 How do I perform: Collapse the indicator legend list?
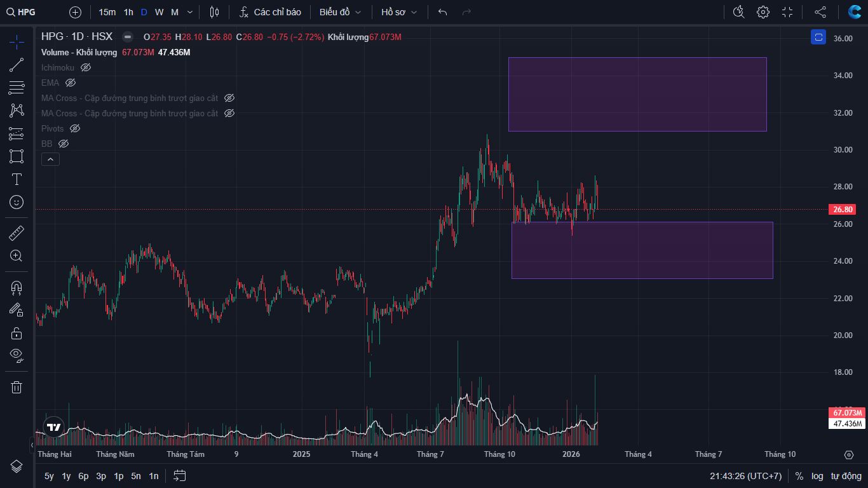tap(50, 159)
